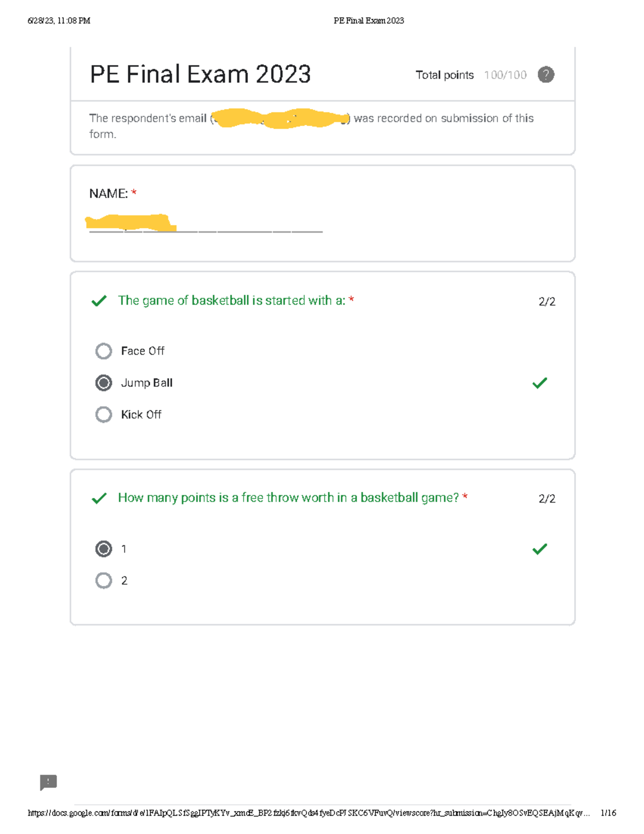The width and height of the screenshot is (644, 834).
Task: Open the feedback report icon
Action: [48, 782]
